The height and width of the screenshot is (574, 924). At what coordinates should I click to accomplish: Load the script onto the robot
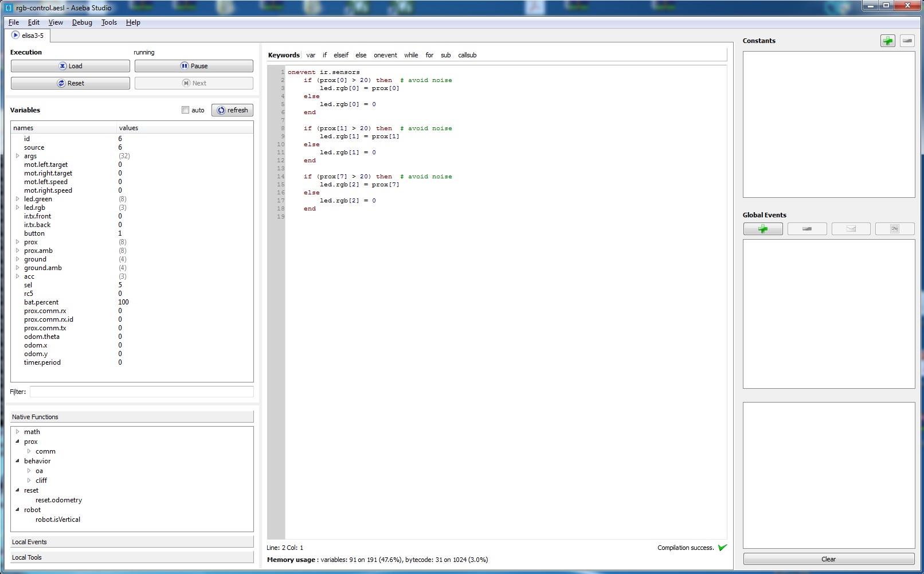(71, 66)
